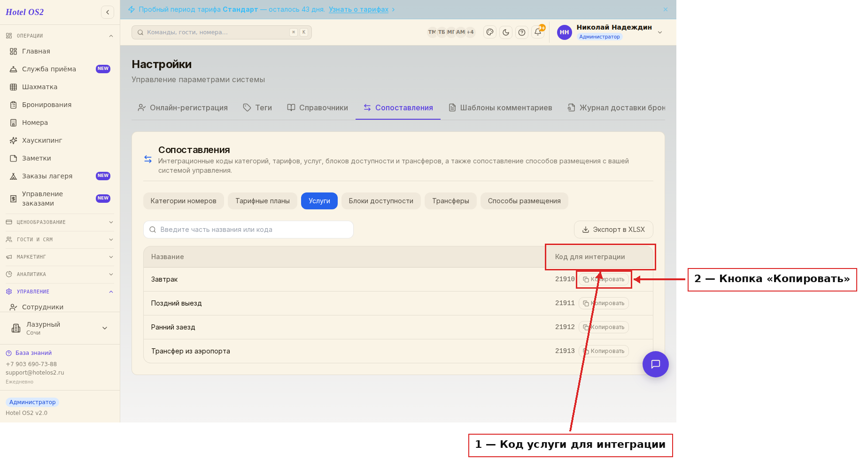Open Заказы лагеря in the sidebar
The width and height of the screenshot is (868, 468).
[60, 176]
